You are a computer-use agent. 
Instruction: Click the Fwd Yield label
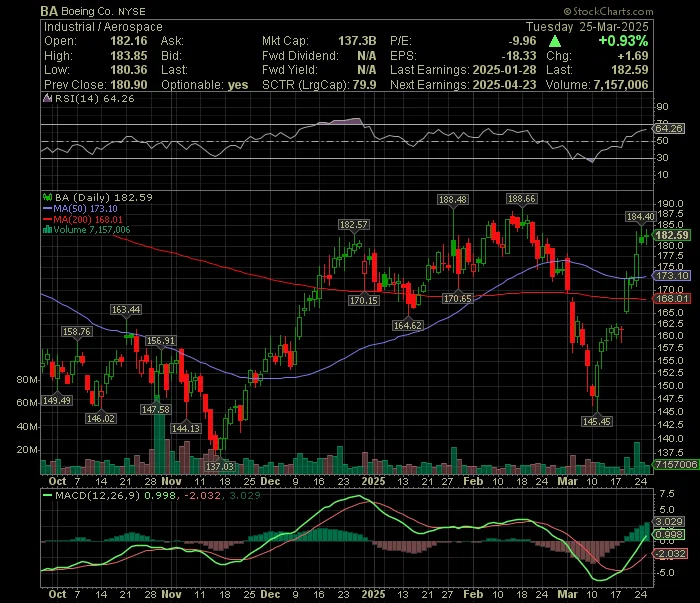pos(290,70)
